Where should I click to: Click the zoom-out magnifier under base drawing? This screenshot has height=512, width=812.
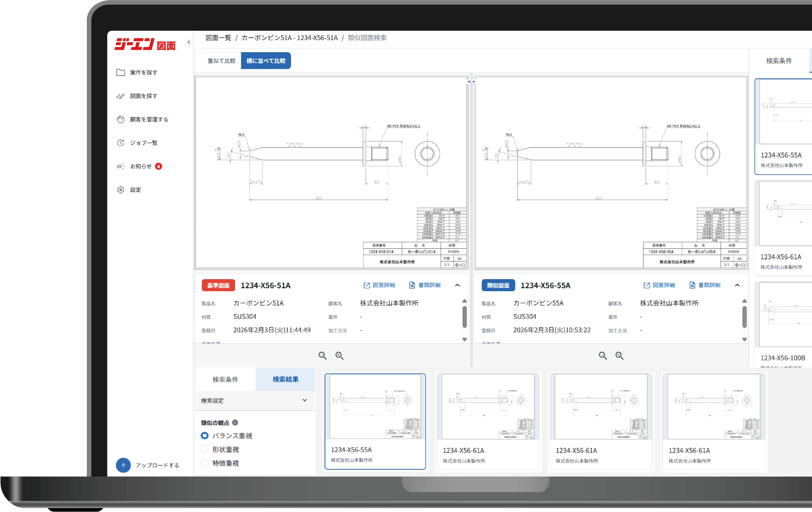tap(322, 355)
